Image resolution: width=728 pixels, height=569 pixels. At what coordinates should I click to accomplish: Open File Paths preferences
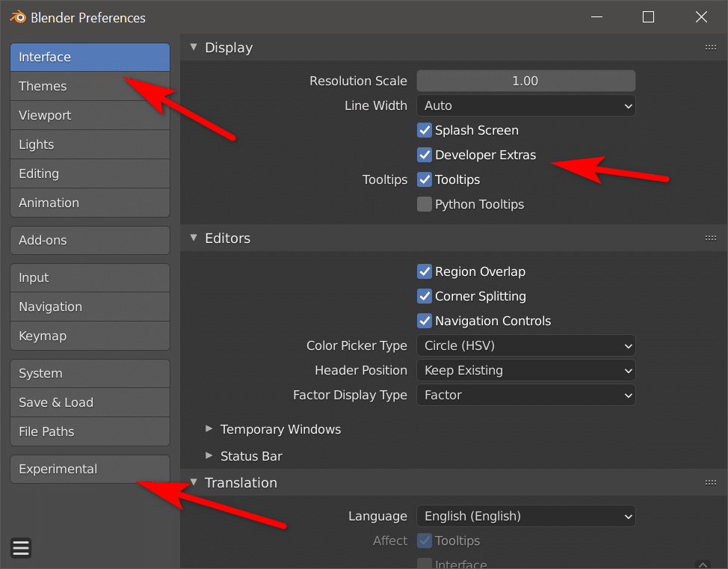90,431
